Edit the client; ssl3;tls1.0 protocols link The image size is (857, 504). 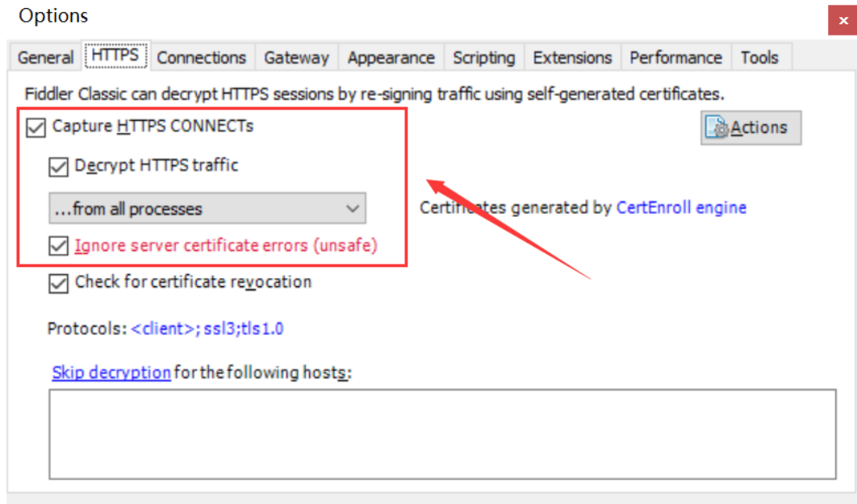(207, 329)
